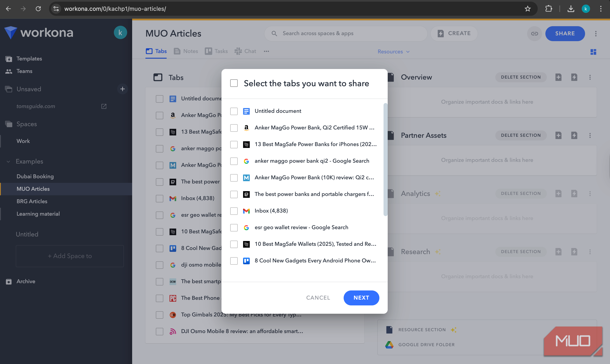Expand the Resources dropdown

394,52
